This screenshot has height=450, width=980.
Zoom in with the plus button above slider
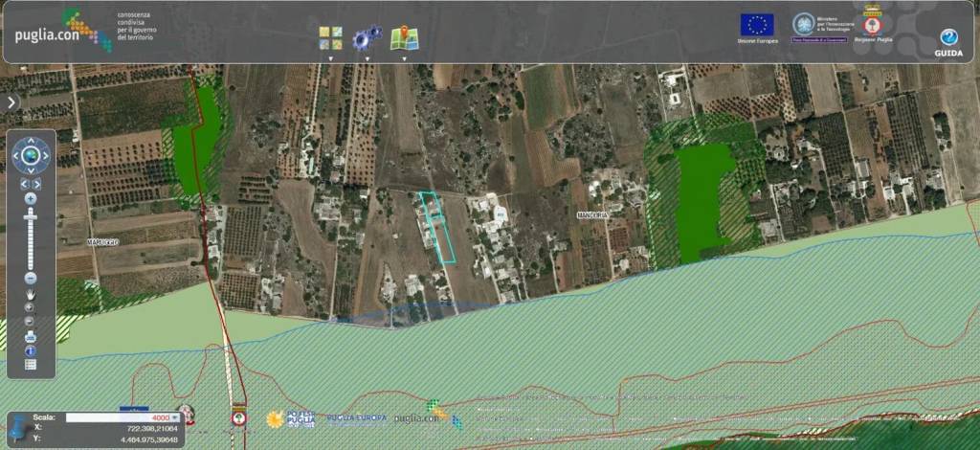[x=31, y=198]
